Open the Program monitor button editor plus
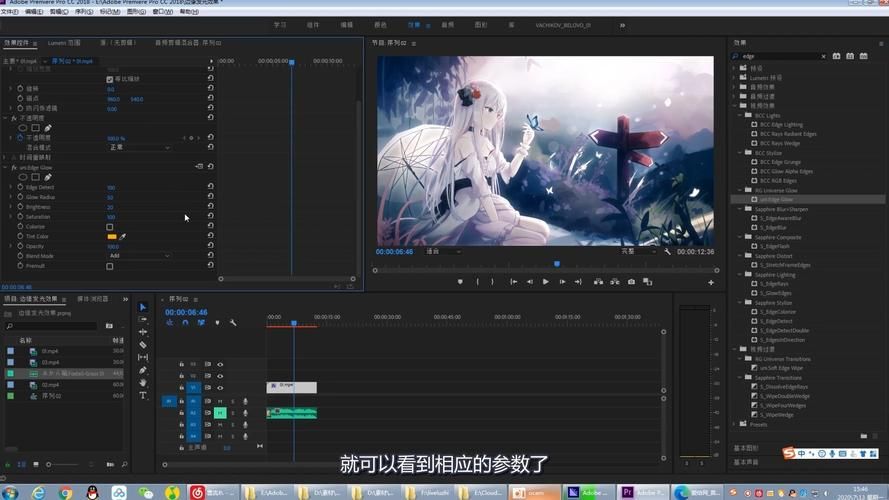 pos(711,282)
